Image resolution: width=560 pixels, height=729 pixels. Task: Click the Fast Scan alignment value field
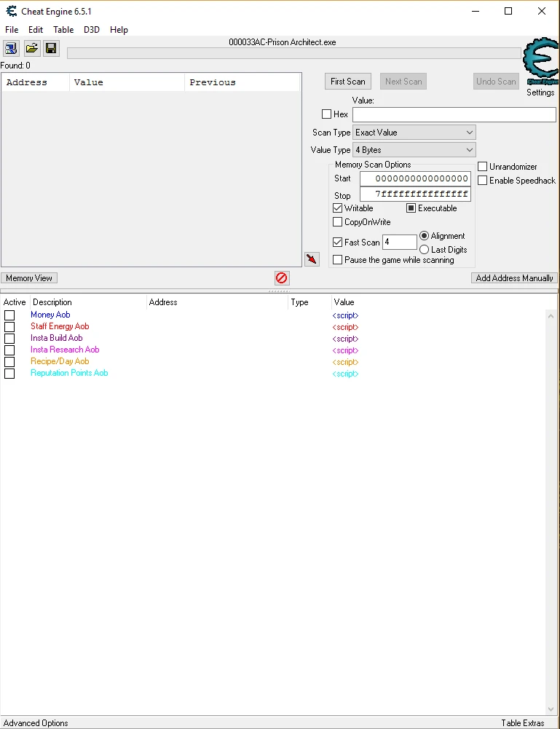point(399,242)
